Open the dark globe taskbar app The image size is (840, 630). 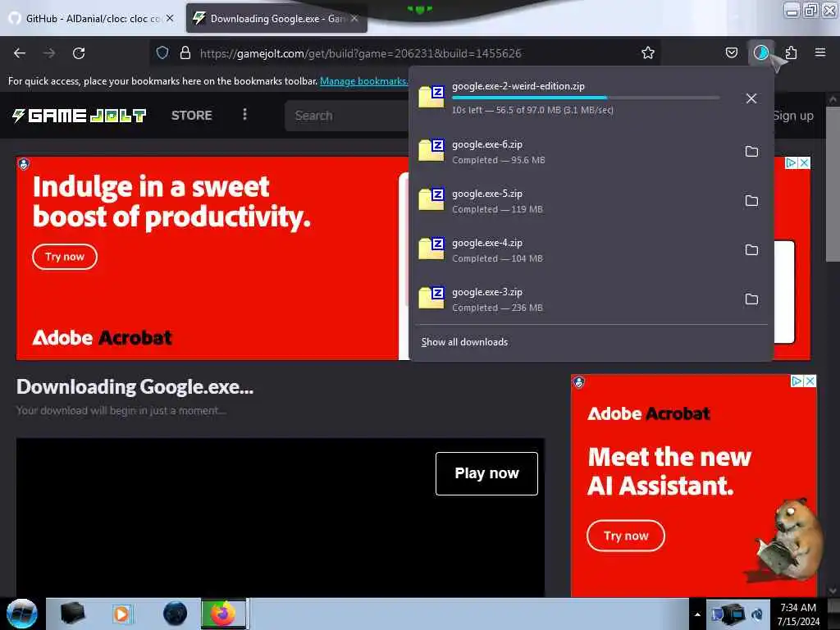click(175, 614)
